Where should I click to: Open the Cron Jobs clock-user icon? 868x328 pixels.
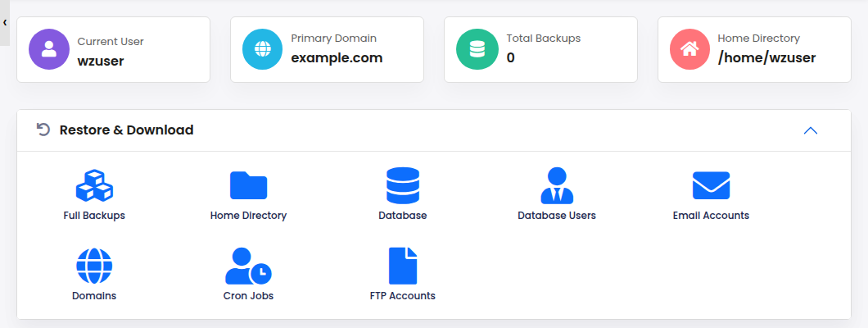(249, 266)
